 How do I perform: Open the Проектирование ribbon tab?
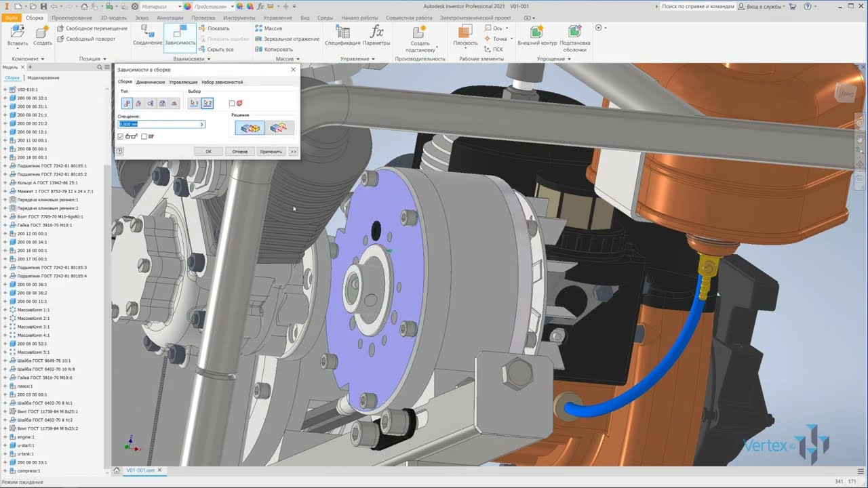click(72, 18)
